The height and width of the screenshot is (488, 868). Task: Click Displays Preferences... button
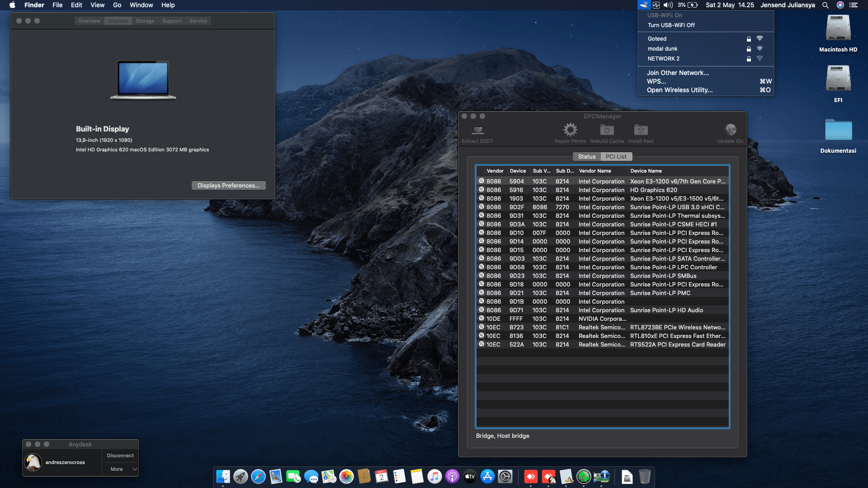[228, 185]
